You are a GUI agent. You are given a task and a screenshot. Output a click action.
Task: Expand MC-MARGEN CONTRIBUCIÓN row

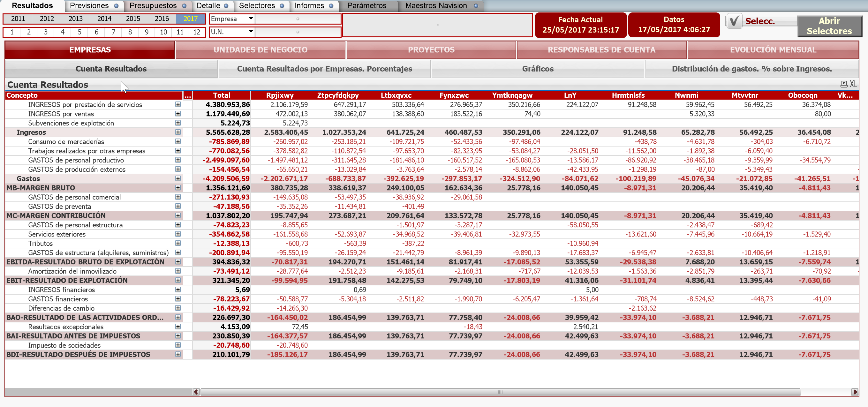178,215
